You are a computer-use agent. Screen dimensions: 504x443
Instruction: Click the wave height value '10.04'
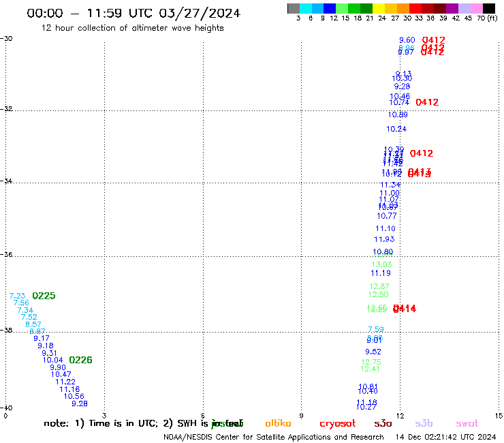point(52,360)
